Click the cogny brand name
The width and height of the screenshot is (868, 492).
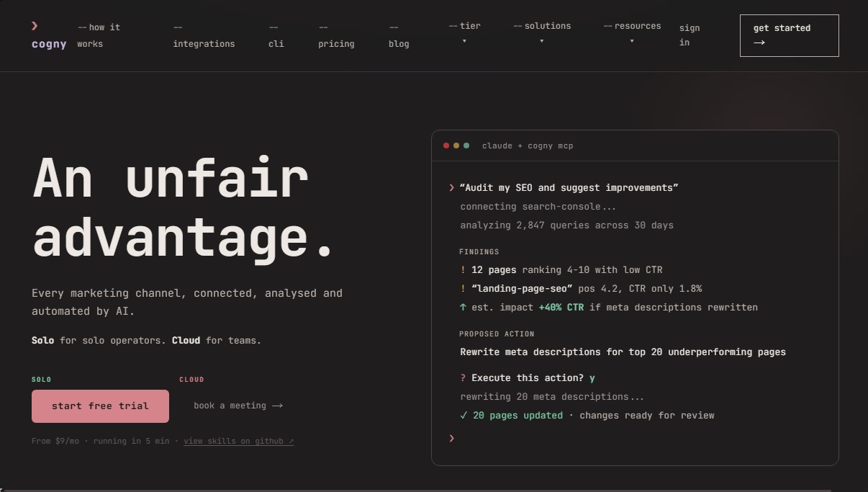click(49, 45)
